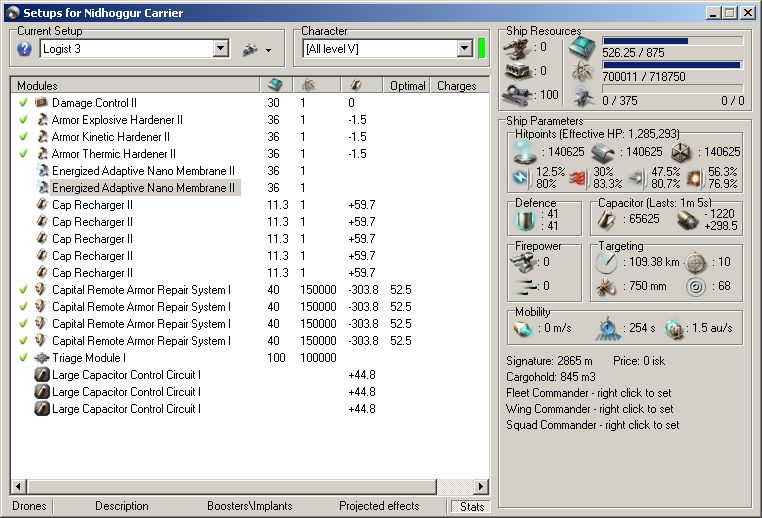This screenshot has width=762, height=518.
Task: Click the Optimal column header
Action: 407,86
